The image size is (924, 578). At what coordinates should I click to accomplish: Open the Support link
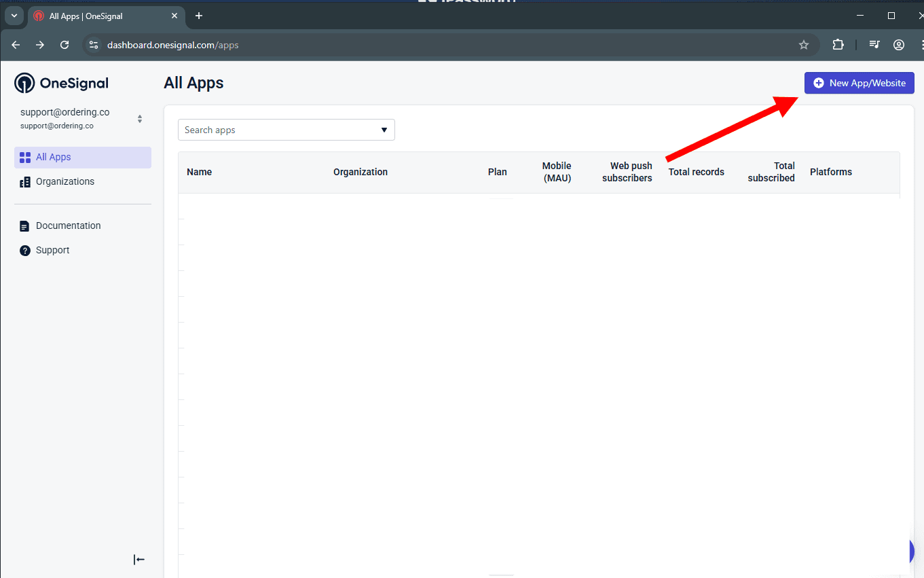(52, 250)
